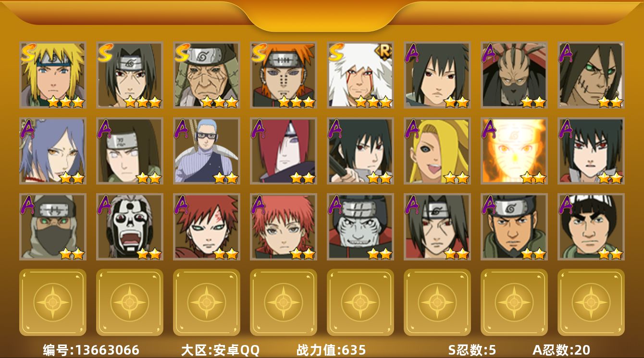Select the blonde spiky-haired S-rank ninja portrait
644x358 pixels.
[x=53, y=74]
